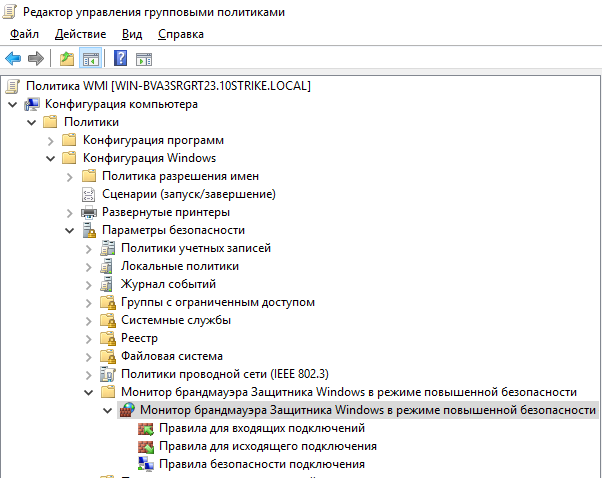
Task: Click the Реестр locked folder icon
Action: pyautogui.click(x=108, y=339)
